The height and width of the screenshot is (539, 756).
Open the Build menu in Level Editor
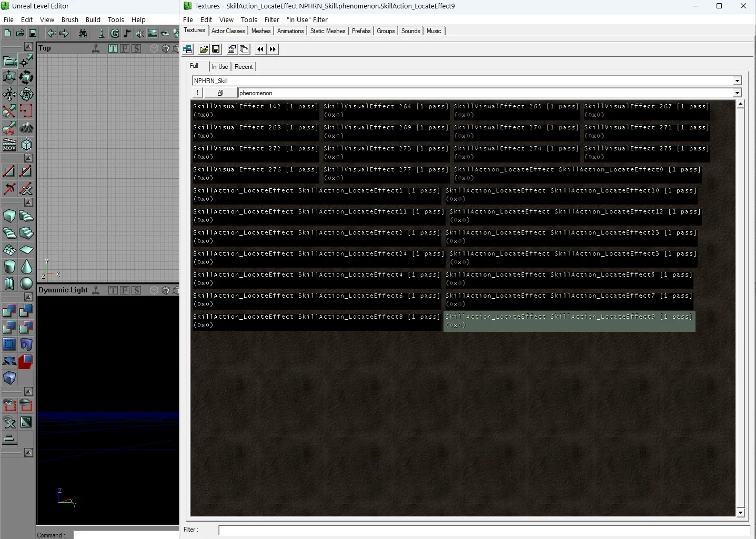click(x=93, y=19)
